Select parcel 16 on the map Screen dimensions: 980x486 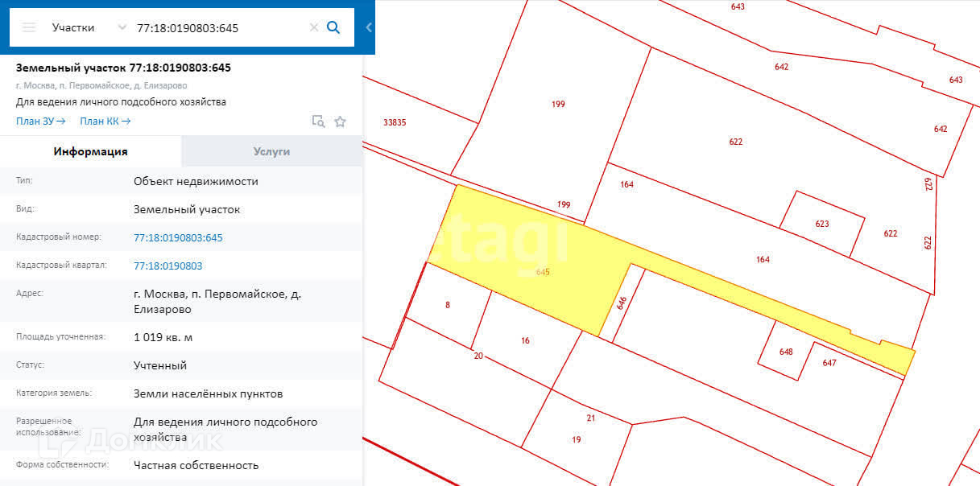(525, 340)
